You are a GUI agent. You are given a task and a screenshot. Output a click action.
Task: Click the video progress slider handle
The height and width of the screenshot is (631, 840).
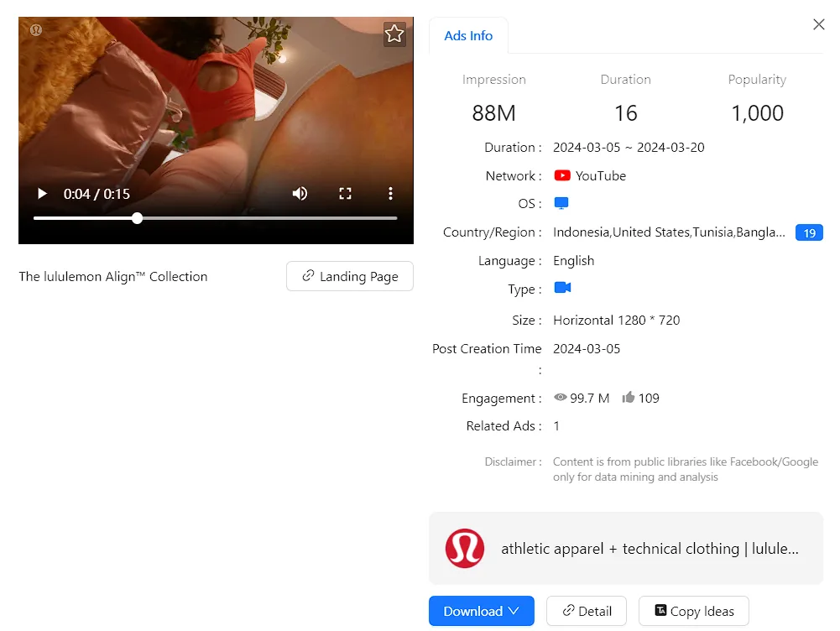point(138,218)
